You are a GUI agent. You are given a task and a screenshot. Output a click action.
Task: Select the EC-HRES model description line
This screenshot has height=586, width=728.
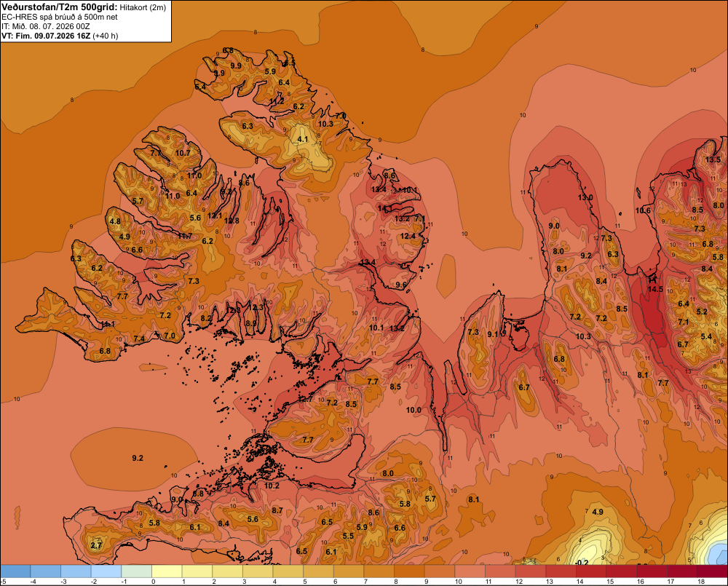(60, 17)
